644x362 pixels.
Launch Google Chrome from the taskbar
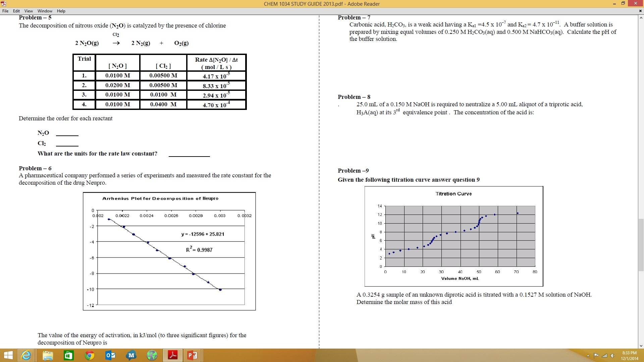(89, 355)
